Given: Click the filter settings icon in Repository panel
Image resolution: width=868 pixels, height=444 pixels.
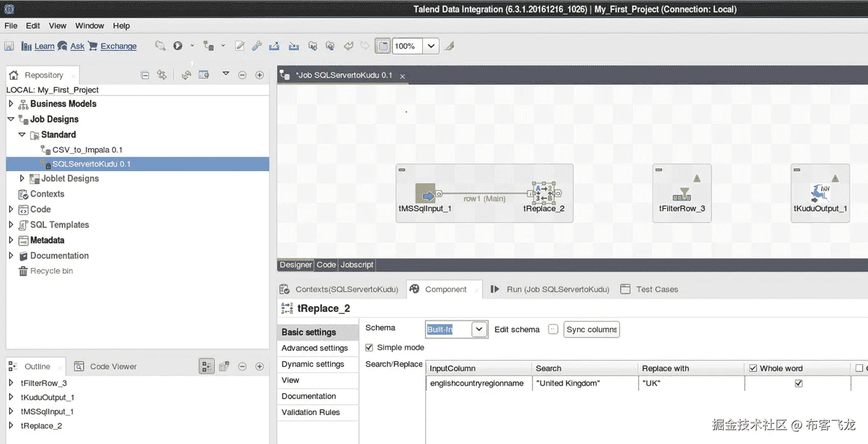Looking at the screenshot, I should point(204,75).
